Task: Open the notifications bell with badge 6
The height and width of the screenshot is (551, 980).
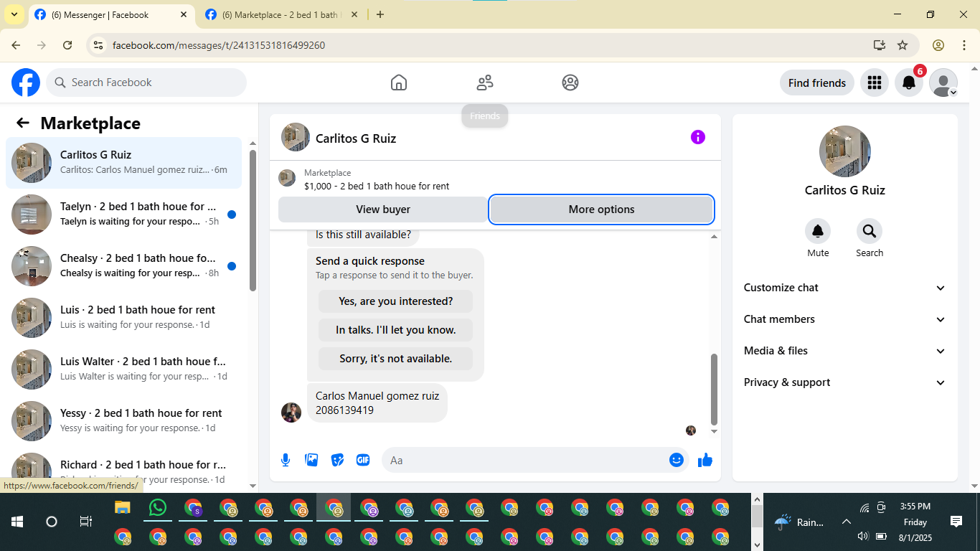Action: pos(909,83)
